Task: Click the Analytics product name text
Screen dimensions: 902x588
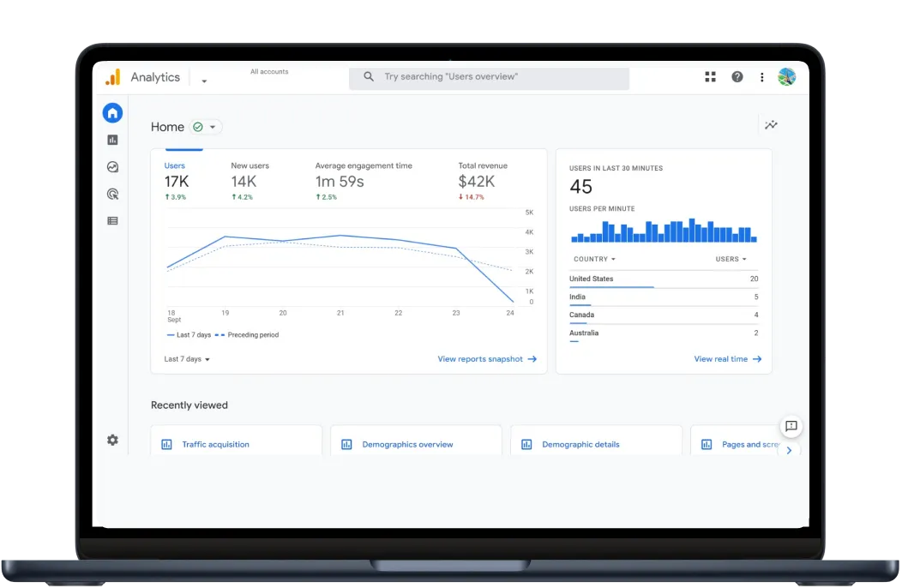Action: [x=155, y=77]
